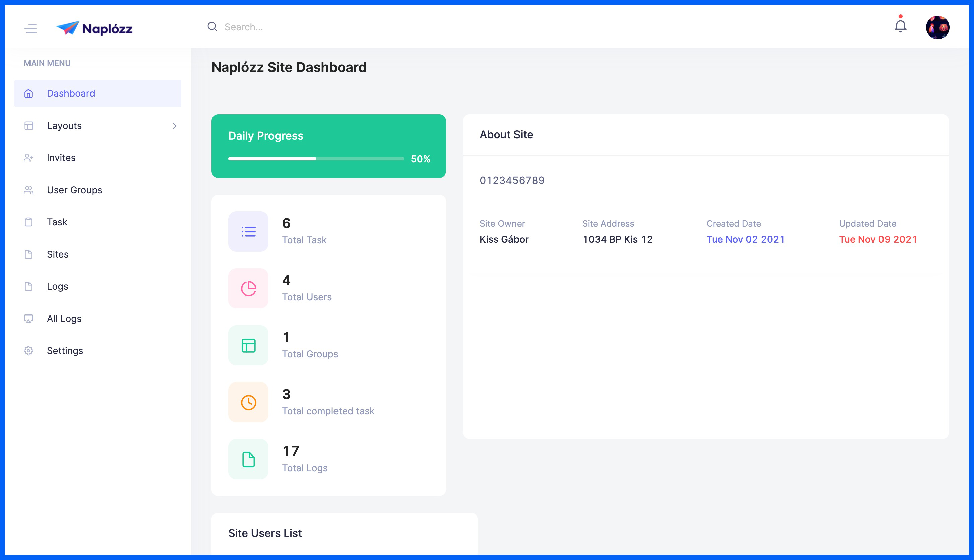Click the created date Tue Nov 02 2021
The height and width of the screenshot is (560, 974).
click(745, 239)
